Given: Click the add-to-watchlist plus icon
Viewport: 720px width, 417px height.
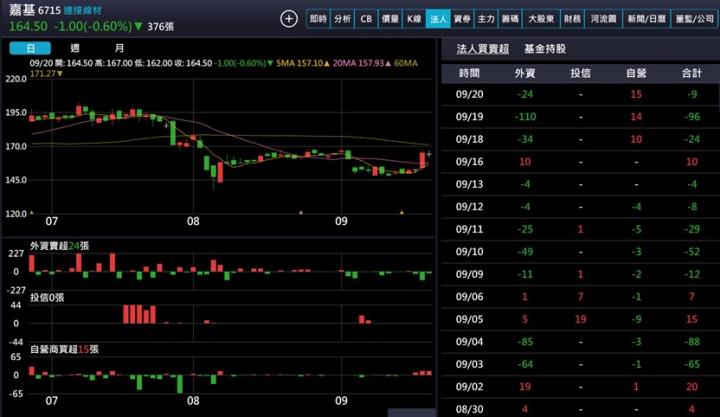Looking at the screenshot, I should pos(289,18).
